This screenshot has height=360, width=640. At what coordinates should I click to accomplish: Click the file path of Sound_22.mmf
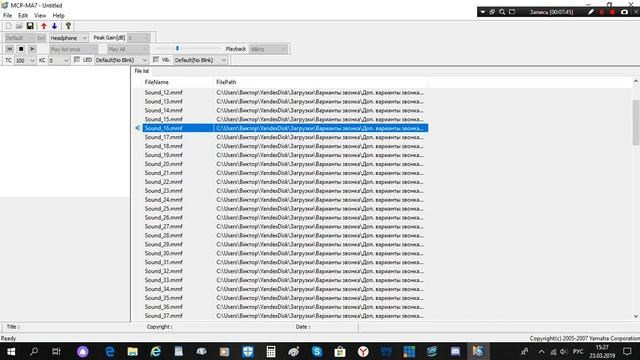320,182
